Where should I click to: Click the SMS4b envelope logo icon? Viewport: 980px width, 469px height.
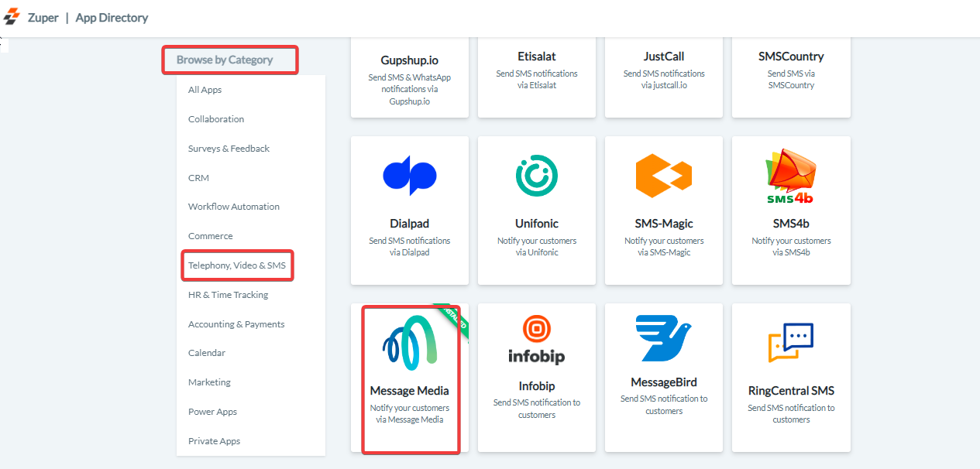(x=791, y=177)
